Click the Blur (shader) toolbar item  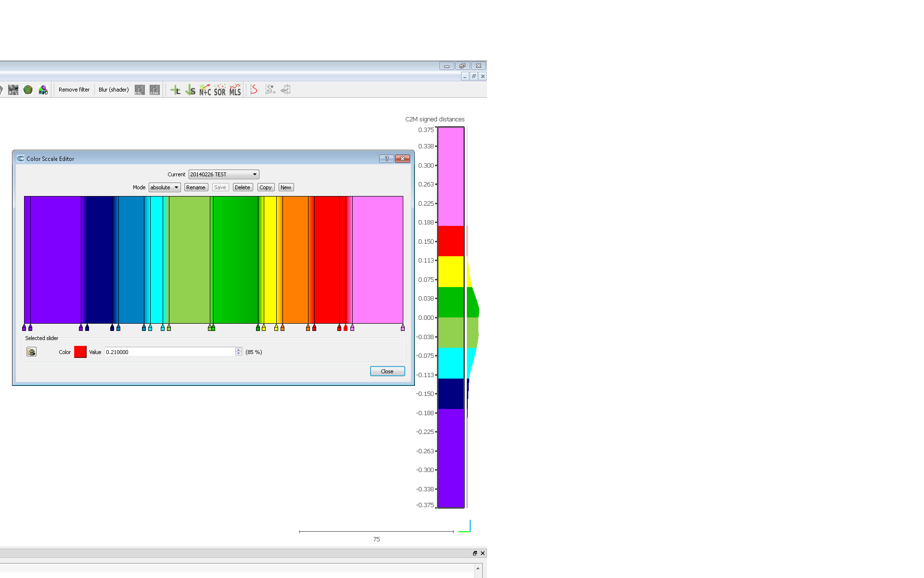[x=114, y=90]
